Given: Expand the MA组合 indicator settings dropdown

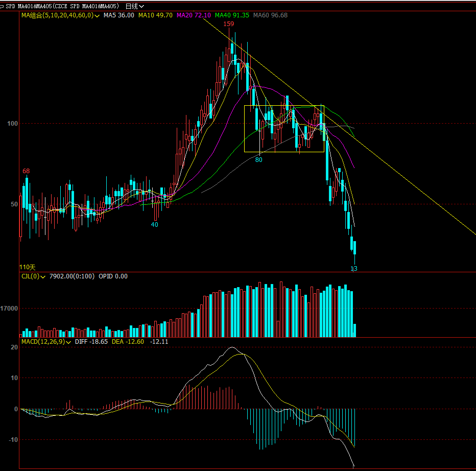Looking at the screenshot, I should [97, 15].
